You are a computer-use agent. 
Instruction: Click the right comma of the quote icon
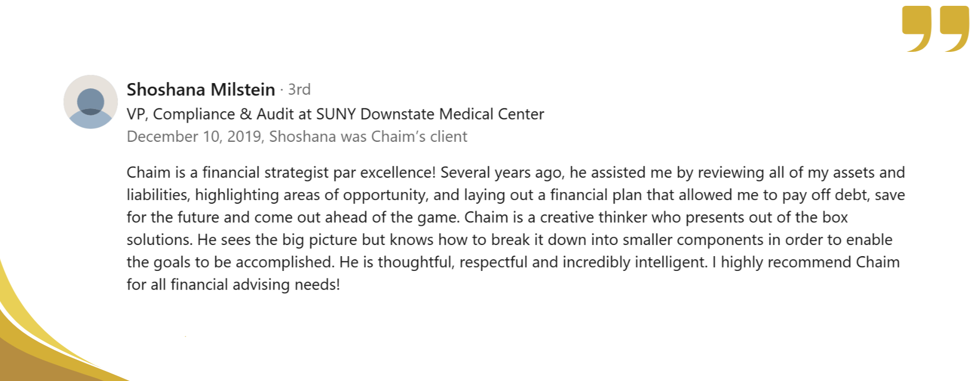pyautogui.click(x=955, y=29)
